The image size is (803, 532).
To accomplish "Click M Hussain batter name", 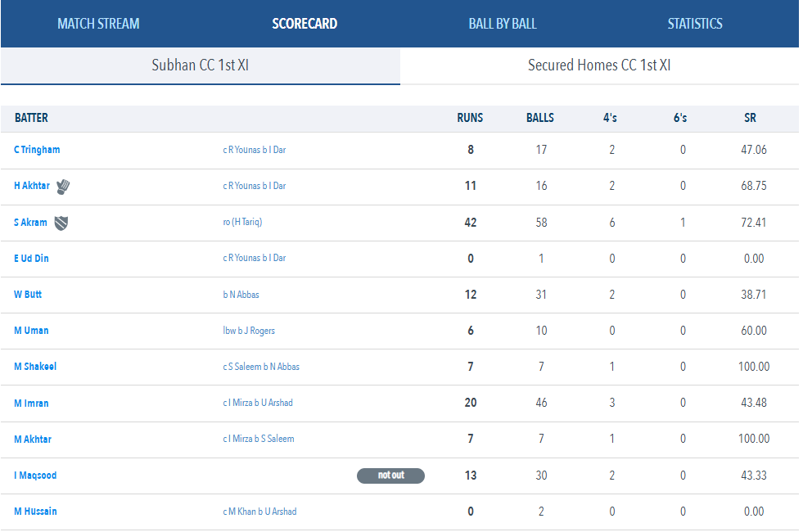I will [x=35, y=512].
